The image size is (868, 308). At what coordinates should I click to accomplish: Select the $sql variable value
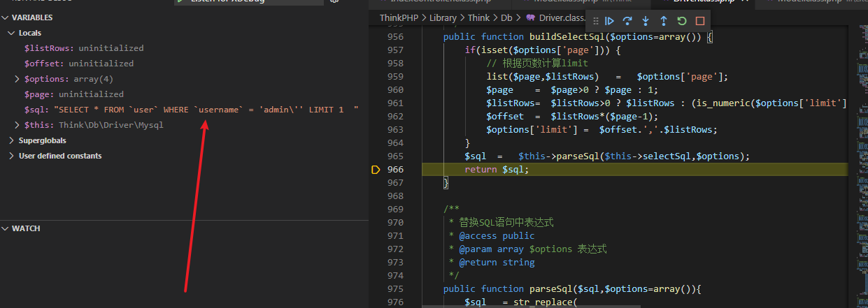click(x=206, y=110)
